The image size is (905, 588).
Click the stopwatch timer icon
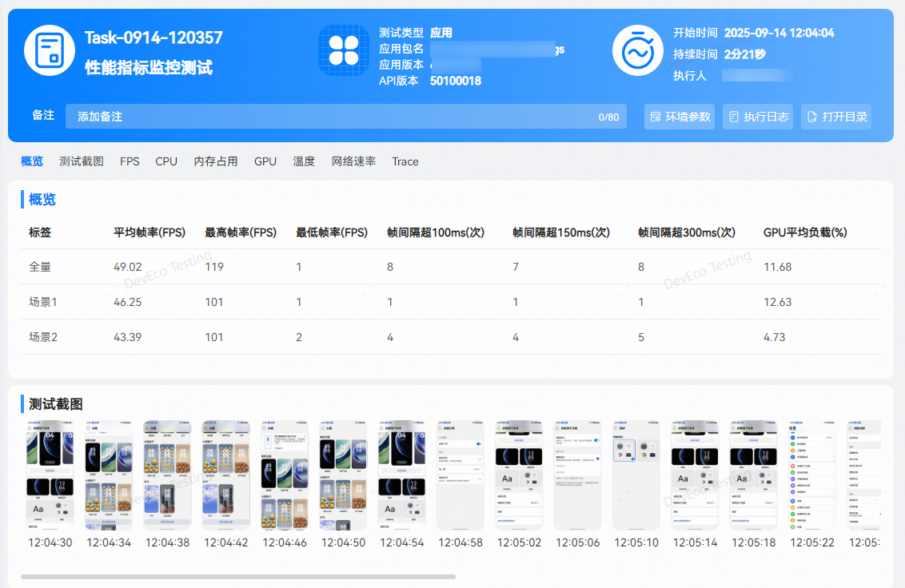click(x=637, y=50)
